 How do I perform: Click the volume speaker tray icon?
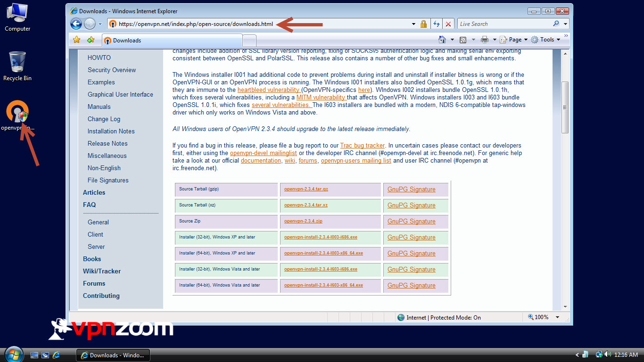[607, 354]
